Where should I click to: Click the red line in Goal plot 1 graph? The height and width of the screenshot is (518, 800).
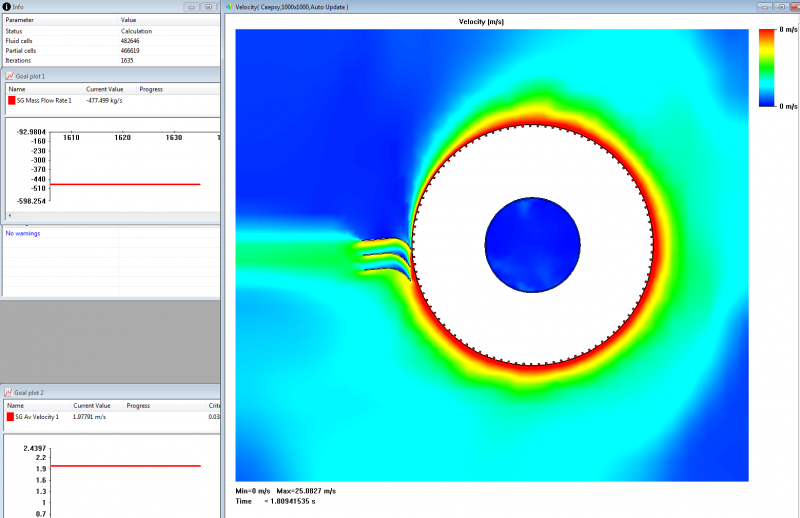(125, 184)
